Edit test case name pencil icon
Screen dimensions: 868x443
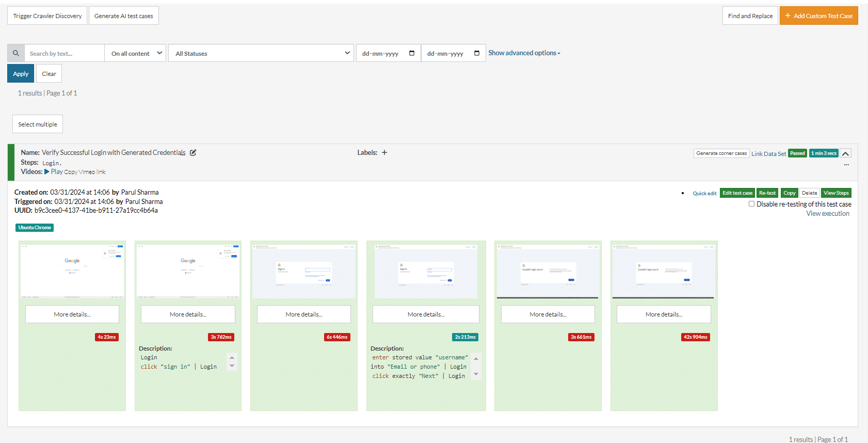click(193, 152)
